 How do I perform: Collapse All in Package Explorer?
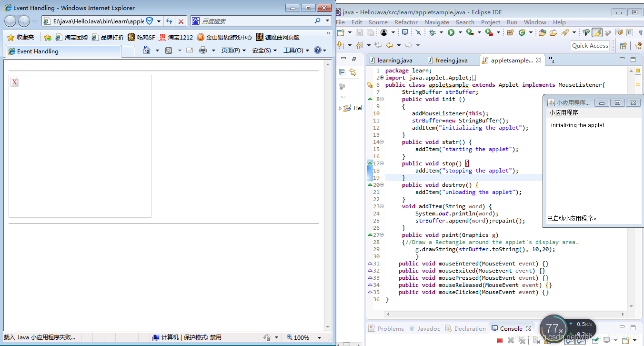[342, 72]
